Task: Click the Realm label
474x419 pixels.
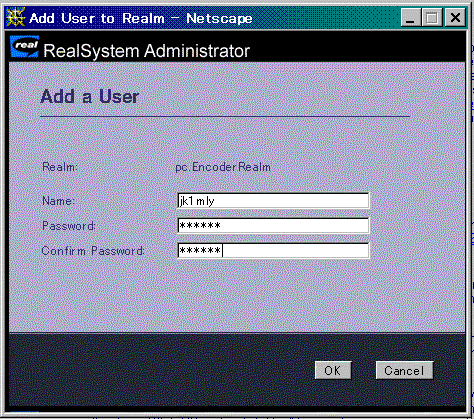Action: tap(59, 167)
